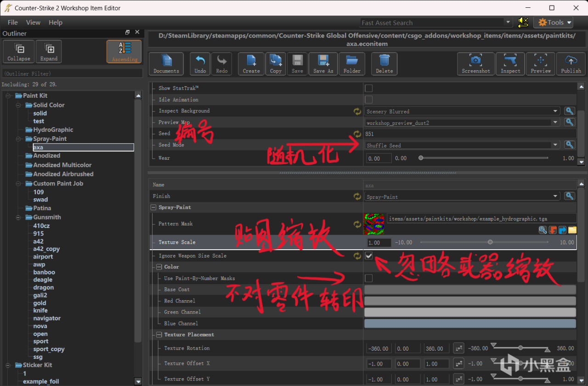The width and height of the screenshot is (588, 386).
Task: Open the View menu
Action: pos(33,22)
